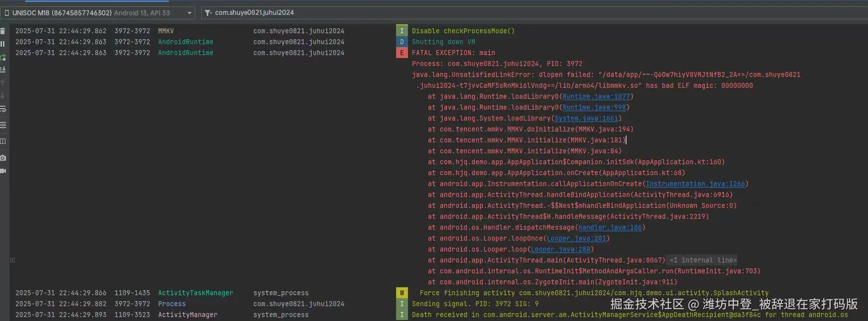Select the MMKV tag in first row
Viewport: 868px width, 321px height.
coord(166,31)
